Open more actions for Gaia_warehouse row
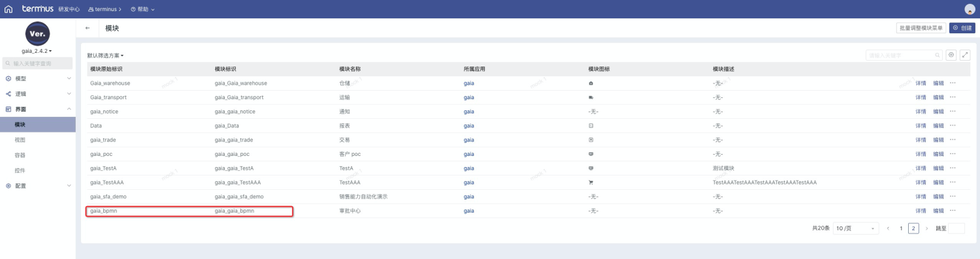 pyautogui.click(x=953, y=83)
